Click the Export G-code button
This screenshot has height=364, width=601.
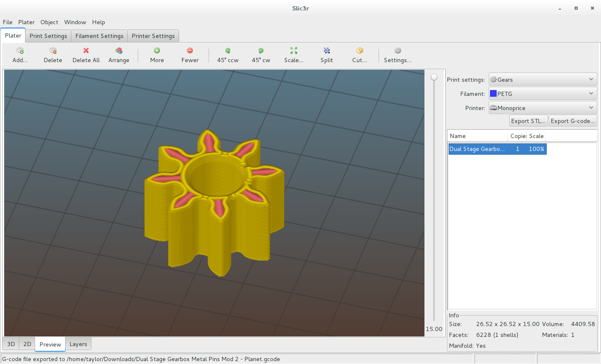click(573, 121)
